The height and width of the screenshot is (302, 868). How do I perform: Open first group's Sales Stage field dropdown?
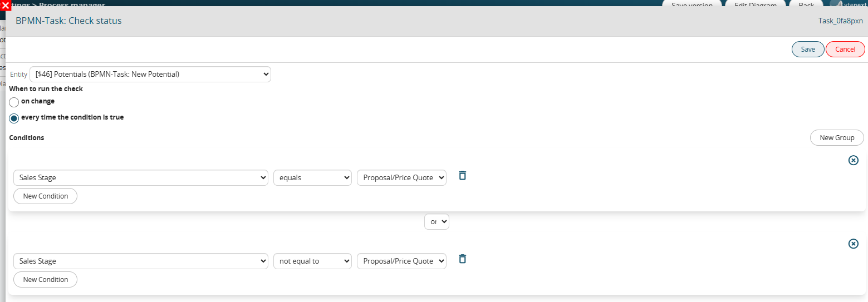pos(141,178)
